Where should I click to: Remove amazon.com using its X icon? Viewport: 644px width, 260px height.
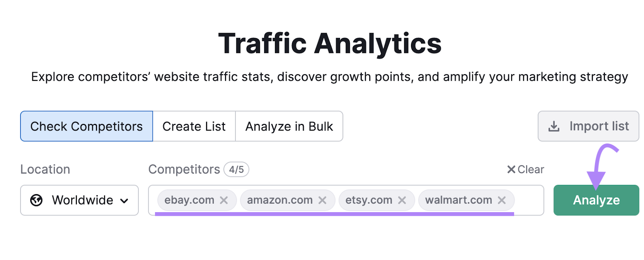click(322, 200)
